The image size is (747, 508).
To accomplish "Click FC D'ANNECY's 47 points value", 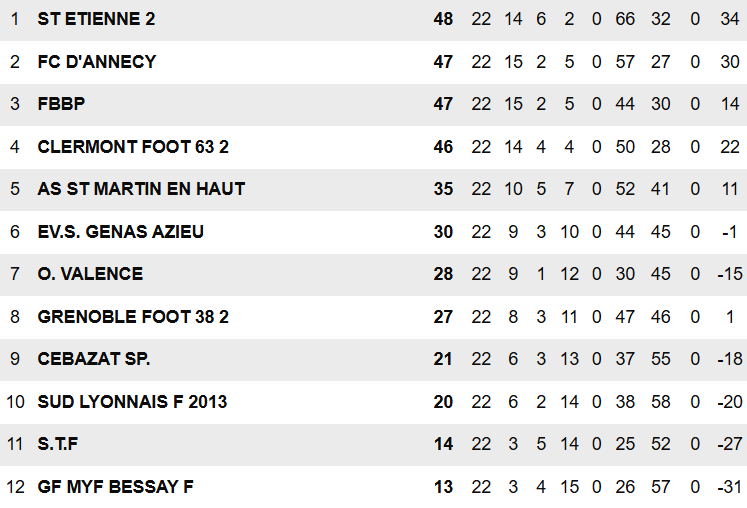I will [x=443, y=62].
